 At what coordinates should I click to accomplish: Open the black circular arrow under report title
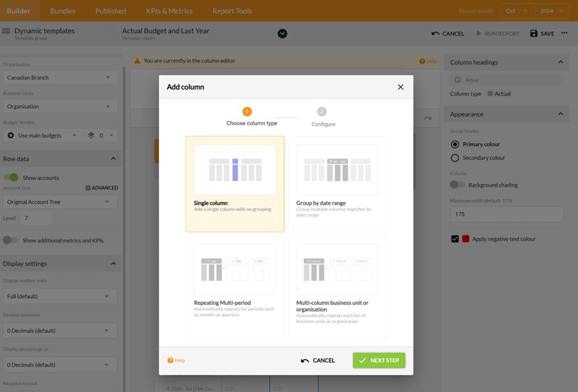282,33
